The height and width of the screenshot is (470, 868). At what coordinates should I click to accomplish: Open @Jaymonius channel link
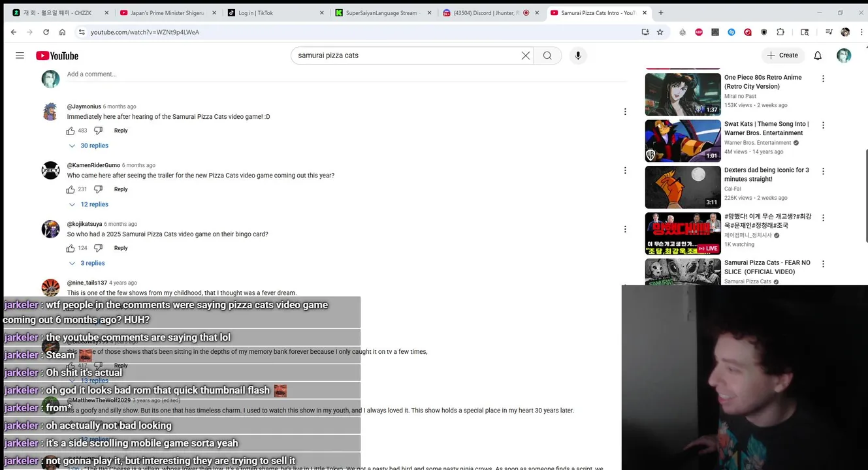(84, 106)
